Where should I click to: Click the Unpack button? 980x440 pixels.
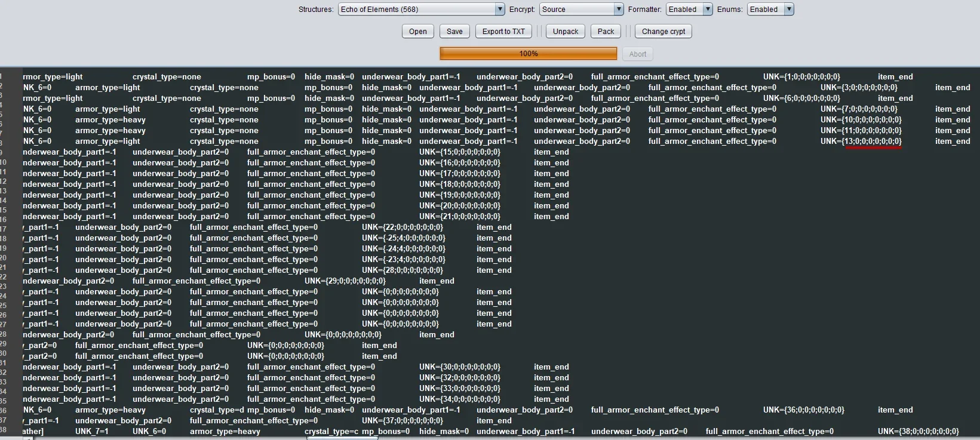566,32
